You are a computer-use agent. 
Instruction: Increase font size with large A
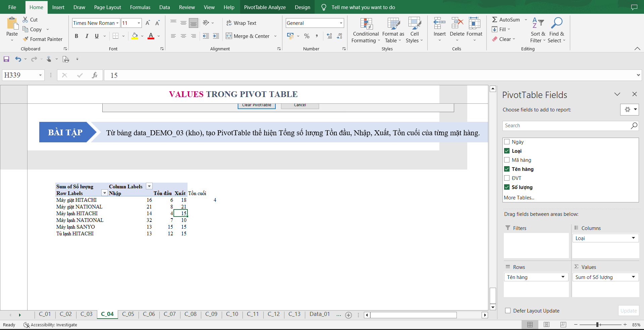tap(148, 23)
